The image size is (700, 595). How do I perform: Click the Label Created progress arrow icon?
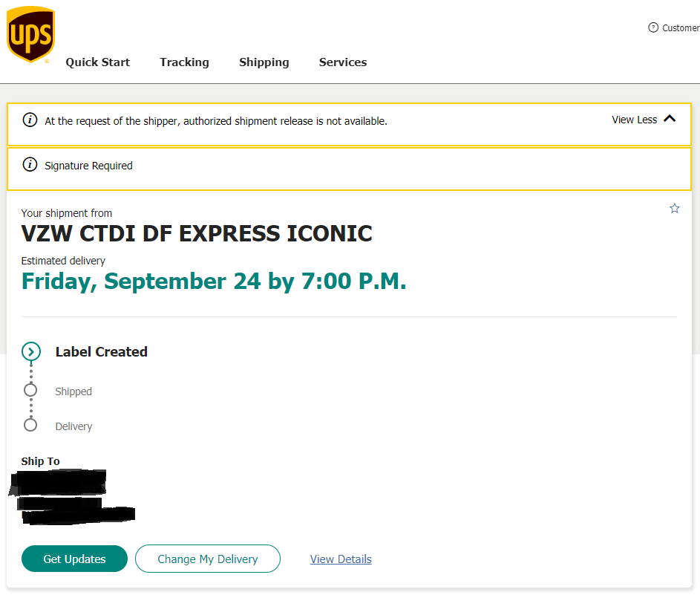[30, 351]
